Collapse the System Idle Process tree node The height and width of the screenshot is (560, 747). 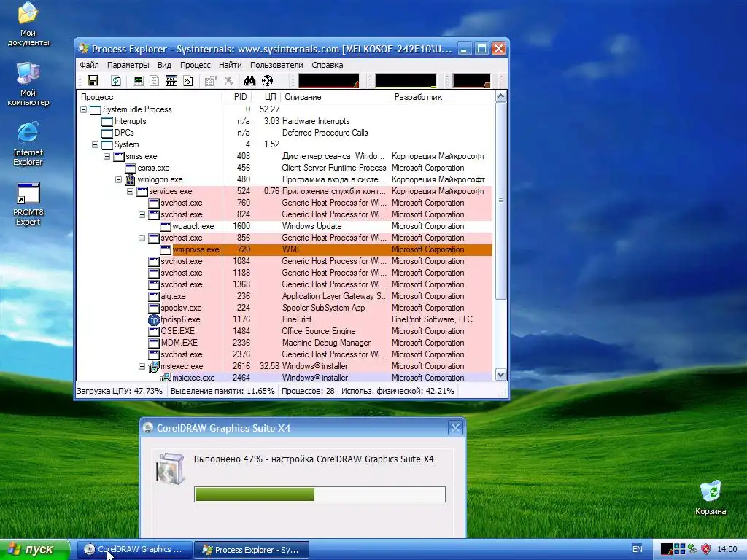pos(83,109)
